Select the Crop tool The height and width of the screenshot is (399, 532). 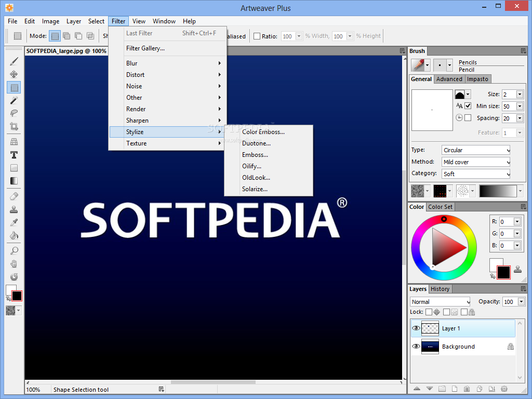point(14,126)
